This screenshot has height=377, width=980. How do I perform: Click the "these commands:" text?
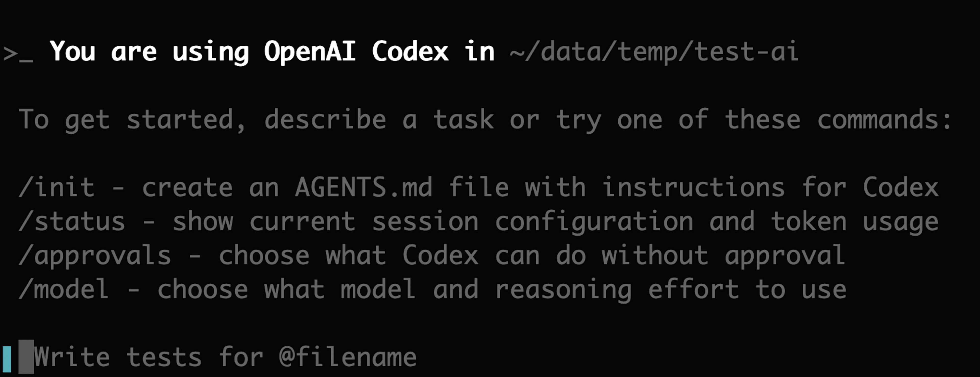(x=838, y=119)
